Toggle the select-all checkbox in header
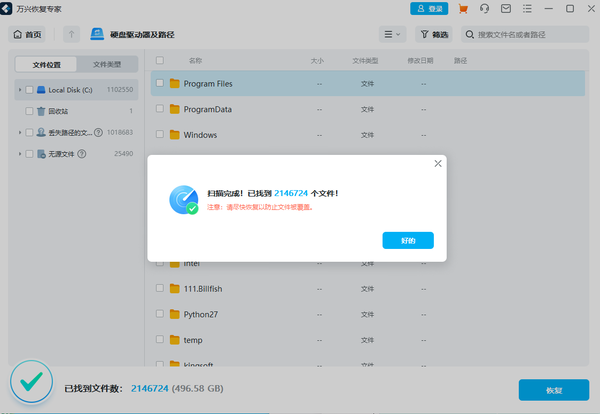The width and height of the screenshot is (600, 414). pos(160,61)
